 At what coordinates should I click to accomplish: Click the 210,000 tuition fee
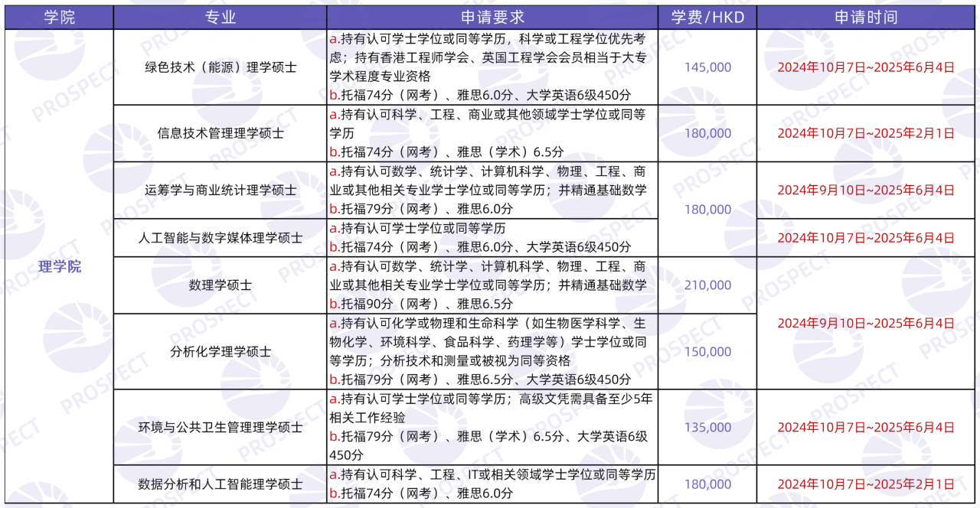pyautogui.click(x=708, y=285)
